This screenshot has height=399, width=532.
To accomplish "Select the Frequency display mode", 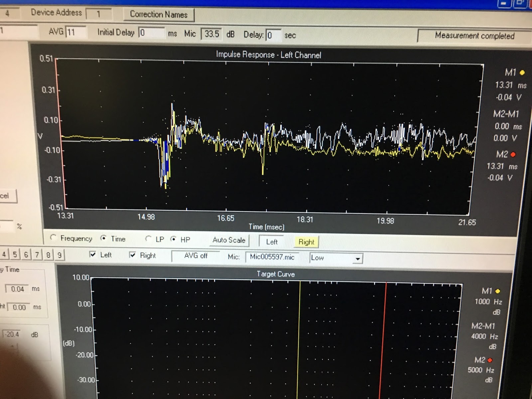I will pyautogui.click(x=53, y=239).
